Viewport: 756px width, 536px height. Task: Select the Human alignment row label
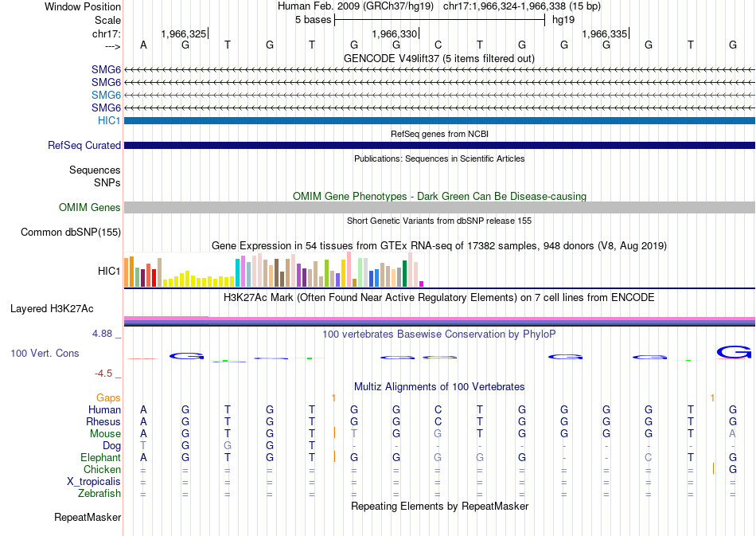(x=104, y=409)
